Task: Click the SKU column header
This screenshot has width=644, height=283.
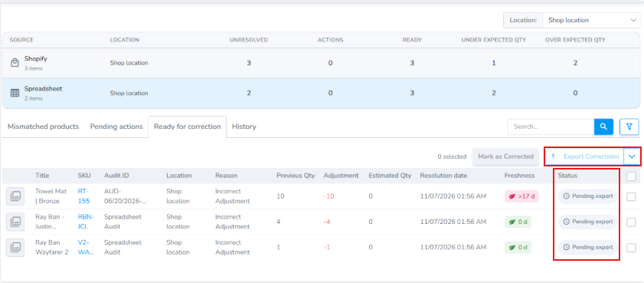Action: click(x=83, y=176)
